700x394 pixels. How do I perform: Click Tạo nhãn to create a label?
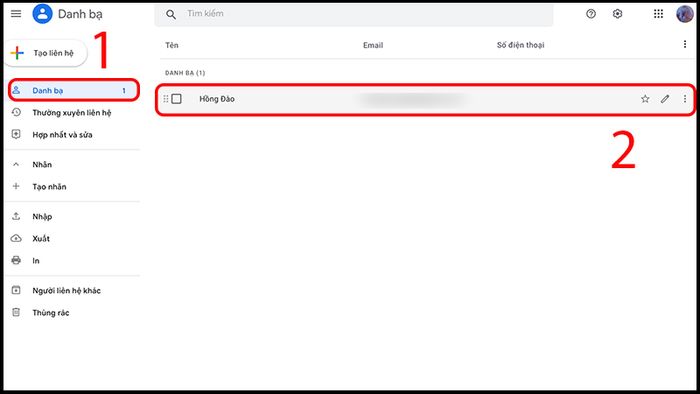(x=49, y=187)
